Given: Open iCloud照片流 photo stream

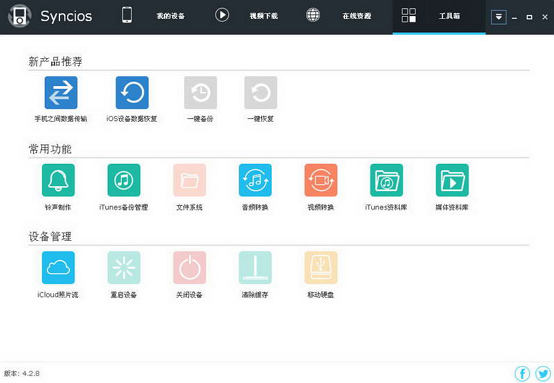Looking at the screenshot, I should point(58,267).
